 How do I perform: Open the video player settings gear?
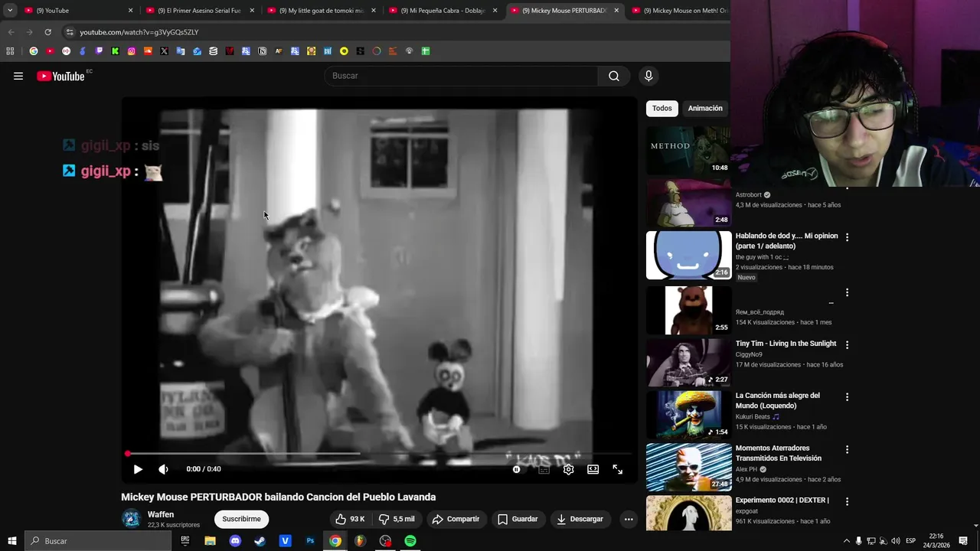pos(568,469)
